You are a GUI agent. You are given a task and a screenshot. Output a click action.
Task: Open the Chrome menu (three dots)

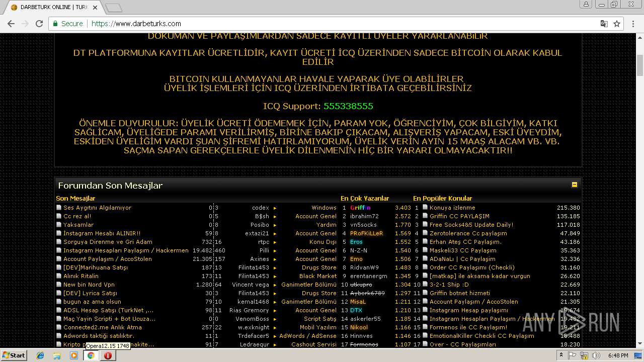click(633, 24)
